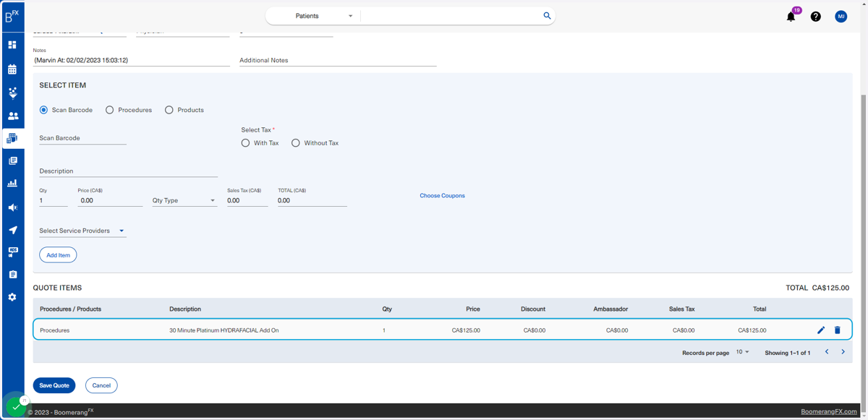Click the CA$125.00 Price cell in the item row
Image resolution: width=868 pixels, height=420 pixels.
[466, 330]
